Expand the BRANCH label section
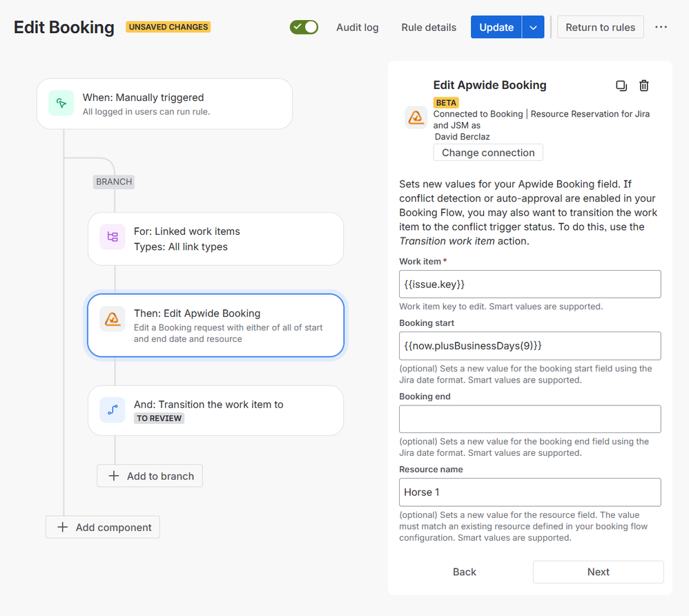689x616 pixels. click(113, 182)
